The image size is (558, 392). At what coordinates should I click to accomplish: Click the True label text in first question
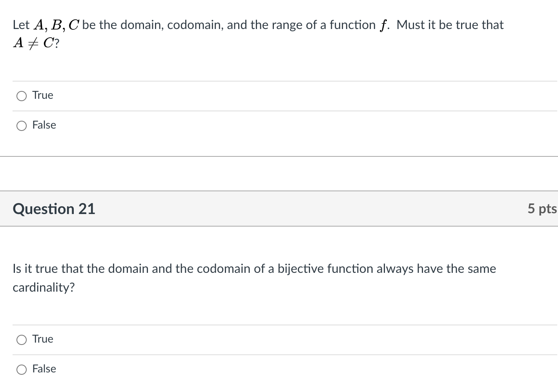(42, 95)
